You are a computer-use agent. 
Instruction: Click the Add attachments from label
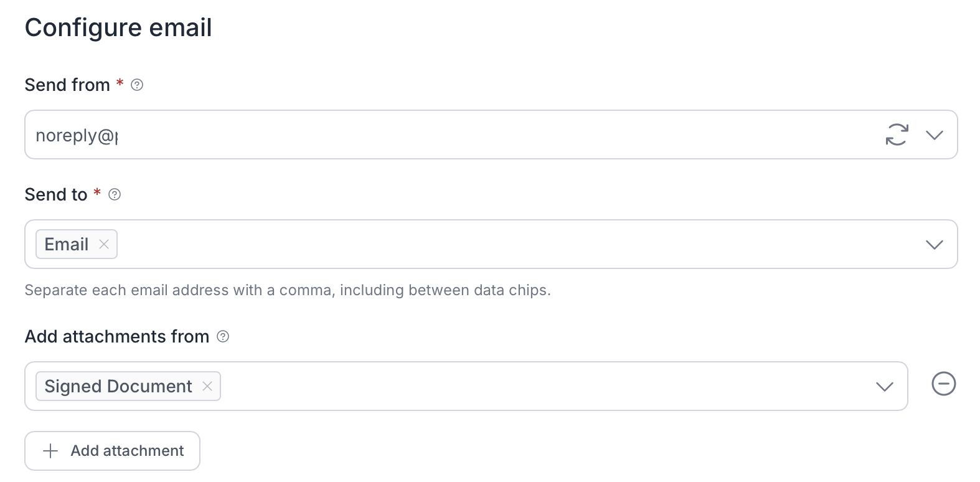[x=117, y=336]
